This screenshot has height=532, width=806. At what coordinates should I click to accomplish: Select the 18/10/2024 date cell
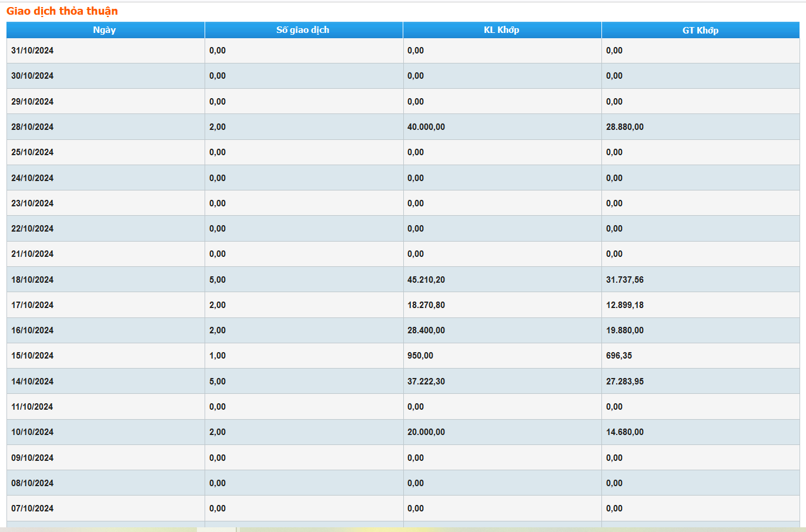click(32, 280)
